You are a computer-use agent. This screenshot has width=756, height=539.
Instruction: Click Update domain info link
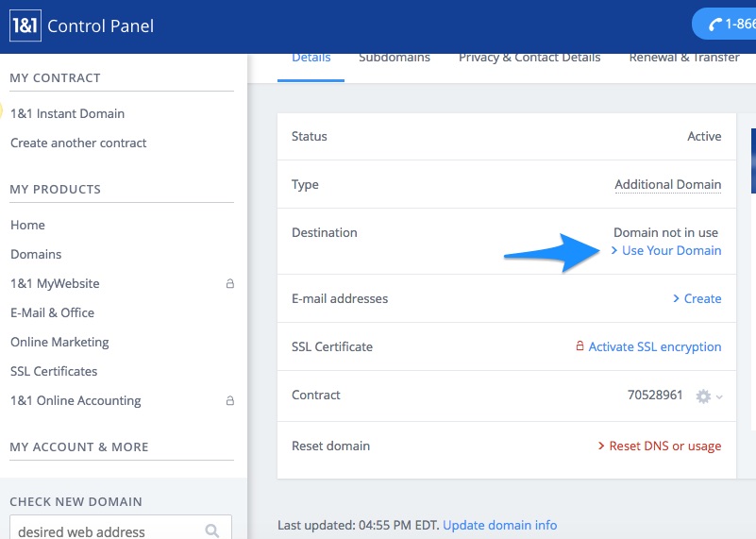(500, 525)
